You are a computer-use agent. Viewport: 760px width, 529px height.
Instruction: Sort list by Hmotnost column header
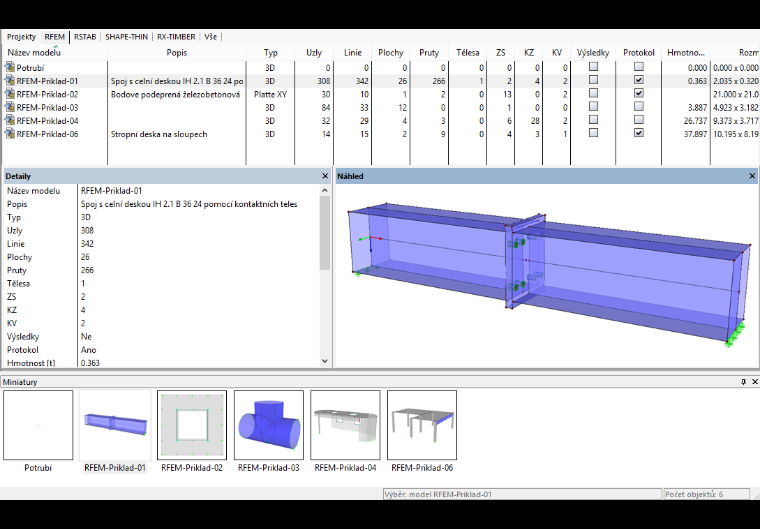pyautogui.click(x=686, y=53)
